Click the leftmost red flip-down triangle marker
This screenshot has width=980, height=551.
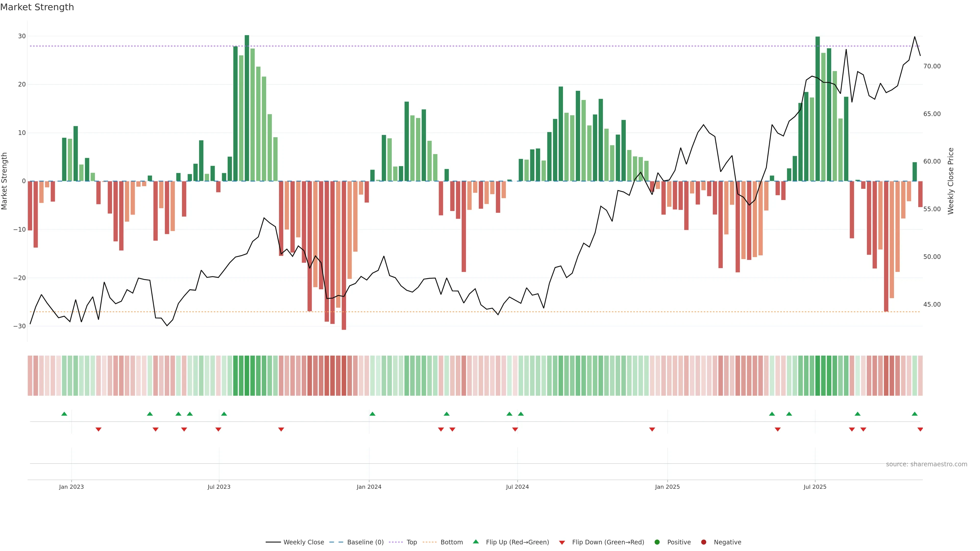[x=99, y=429]
